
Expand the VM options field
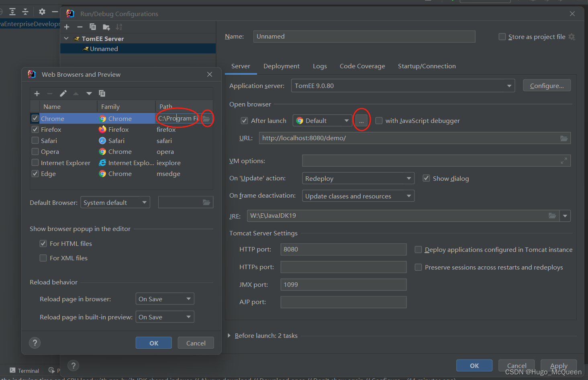point(564,161)
